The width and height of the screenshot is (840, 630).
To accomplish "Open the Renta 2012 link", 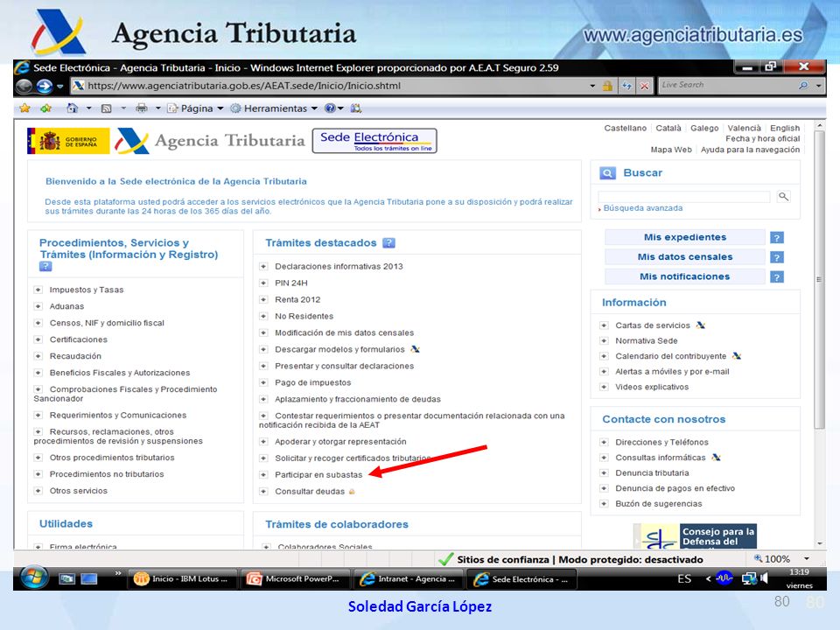I will pyautogui.click(x=297, y=299).
